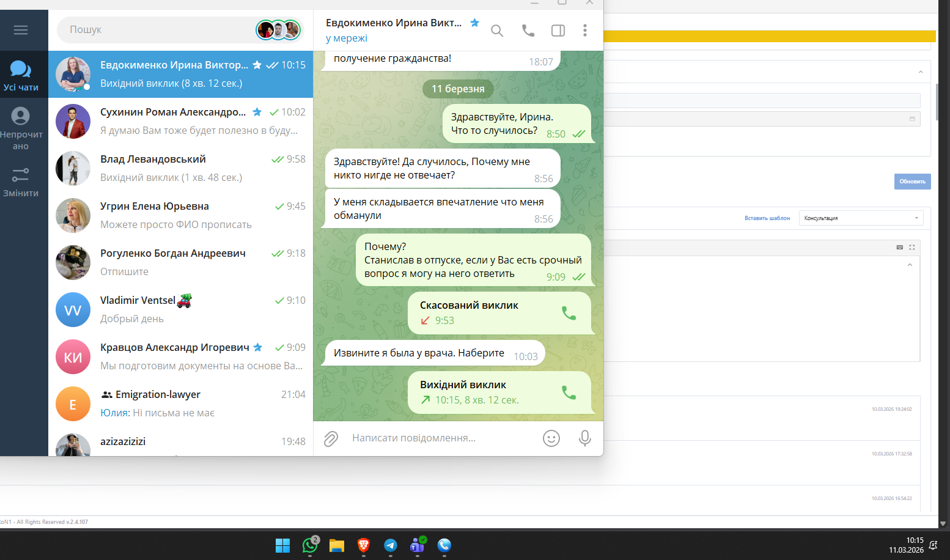The width and height of the screenshot is (950, 560).
Task: Open the Угрин Елена Юрьевна chat
Action: coord(180,215)
